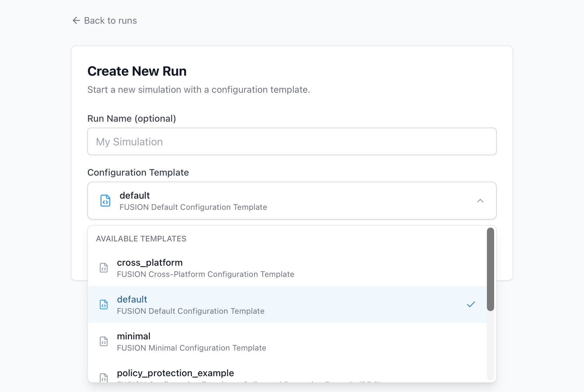Collapse the template dropdown with chevron
This screenshot has height=392, width=584.
point(480,201)
